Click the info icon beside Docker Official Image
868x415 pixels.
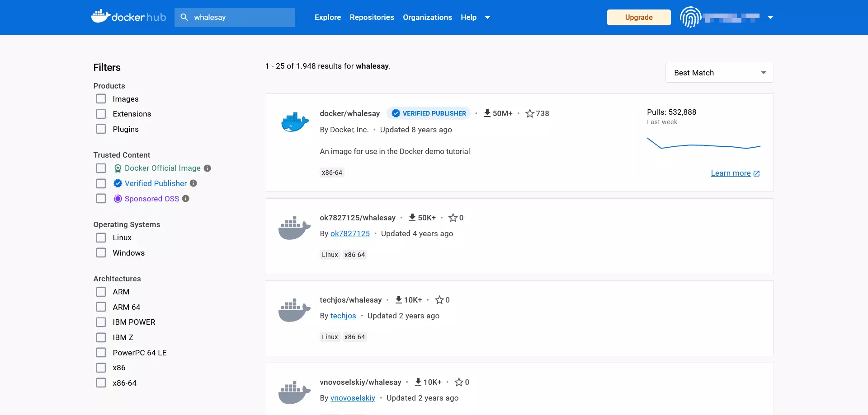pyautogui.click(x=208, y=168)
